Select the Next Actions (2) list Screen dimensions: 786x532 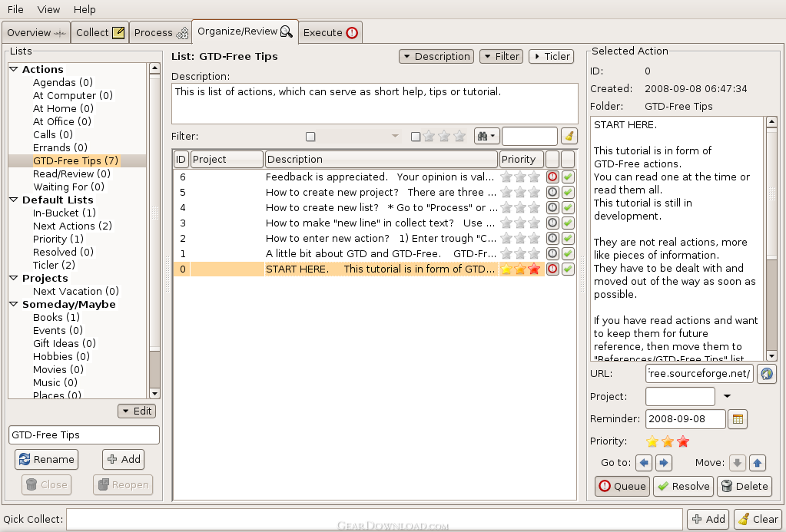pos(72,226)
